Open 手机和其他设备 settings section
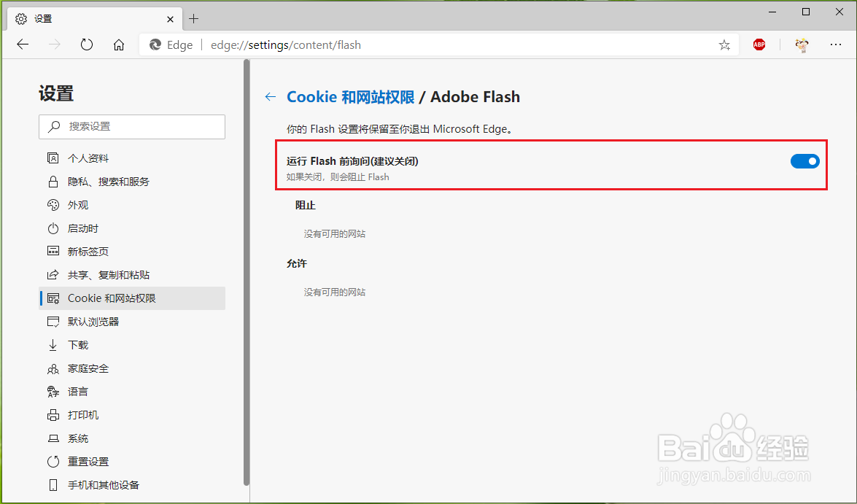This screenshot has width=857, height=504. tap(132, 485)
